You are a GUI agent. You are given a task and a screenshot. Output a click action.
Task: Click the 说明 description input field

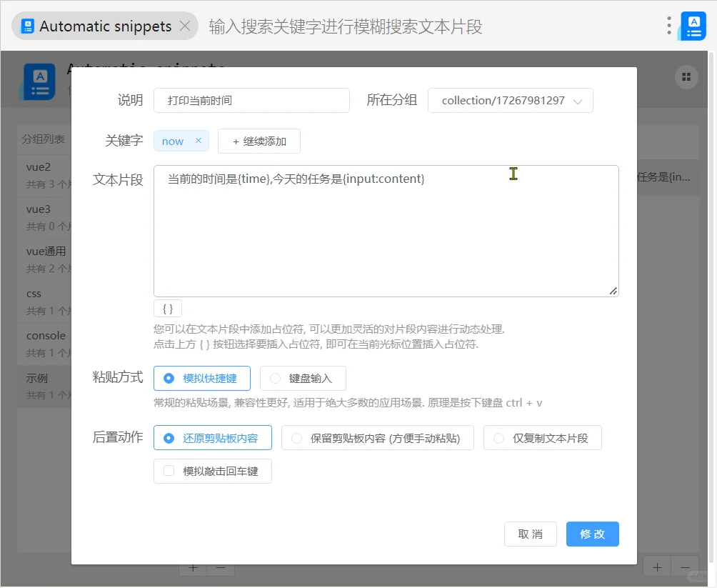pos(251,100)
